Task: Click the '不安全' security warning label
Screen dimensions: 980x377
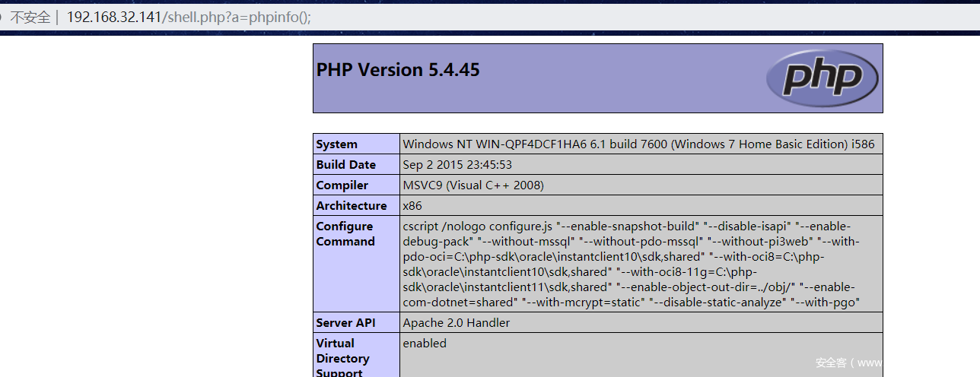Action: tap(30, 17)
